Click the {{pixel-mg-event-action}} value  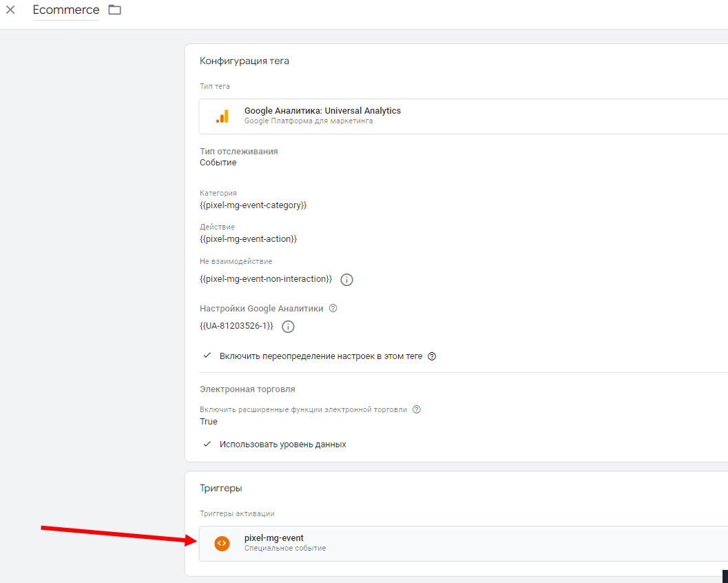click(x=249, y=238)
